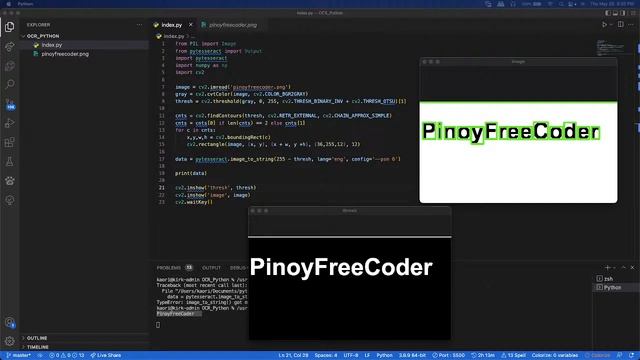
Task: Open the PROBLEMS panel tab
Action: [174, 268]
